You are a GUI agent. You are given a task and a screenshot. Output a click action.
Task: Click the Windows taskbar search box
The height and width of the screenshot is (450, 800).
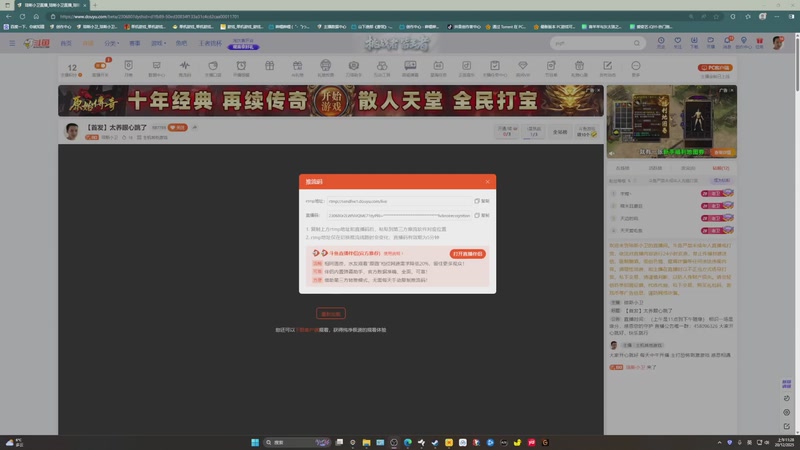(x=297, y=442)
